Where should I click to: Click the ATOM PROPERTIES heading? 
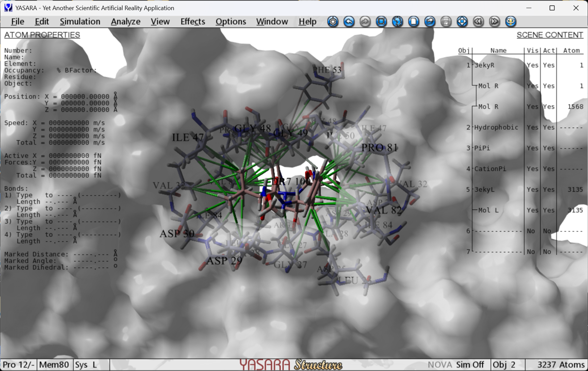coord(42,35)
